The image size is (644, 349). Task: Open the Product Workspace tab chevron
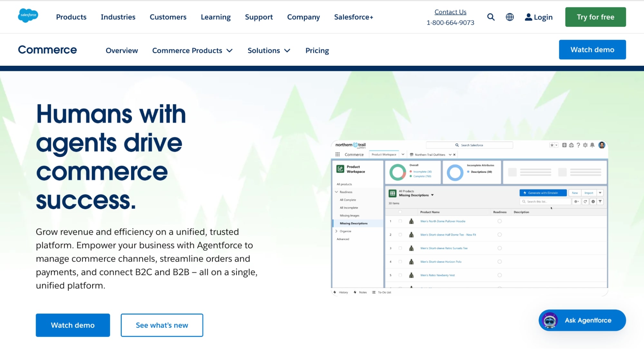403,154
